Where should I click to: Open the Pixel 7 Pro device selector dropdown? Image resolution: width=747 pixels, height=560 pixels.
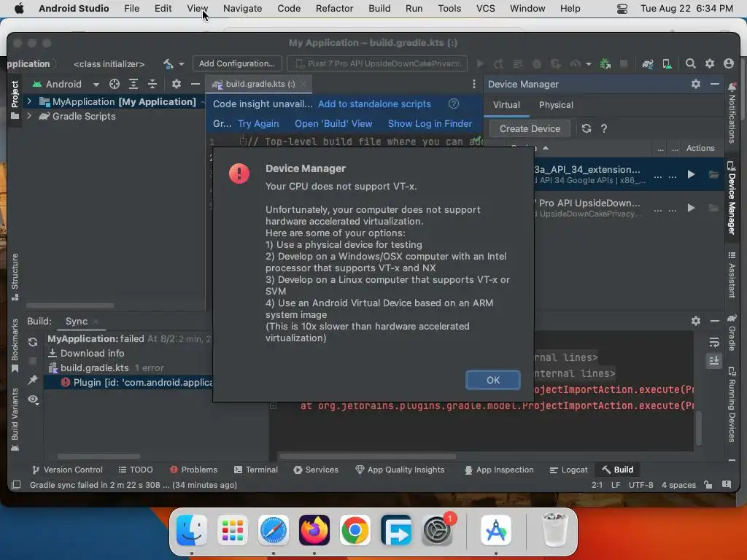tap(379, 63)
